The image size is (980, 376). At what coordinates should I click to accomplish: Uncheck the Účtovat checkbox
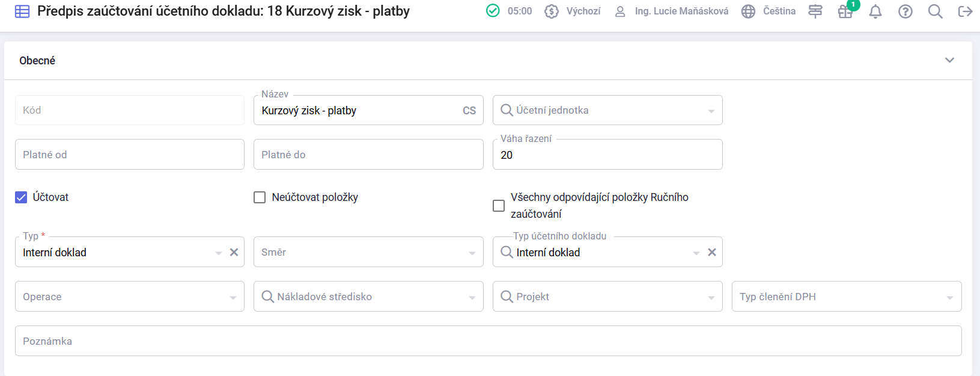[x=21, y=197]
